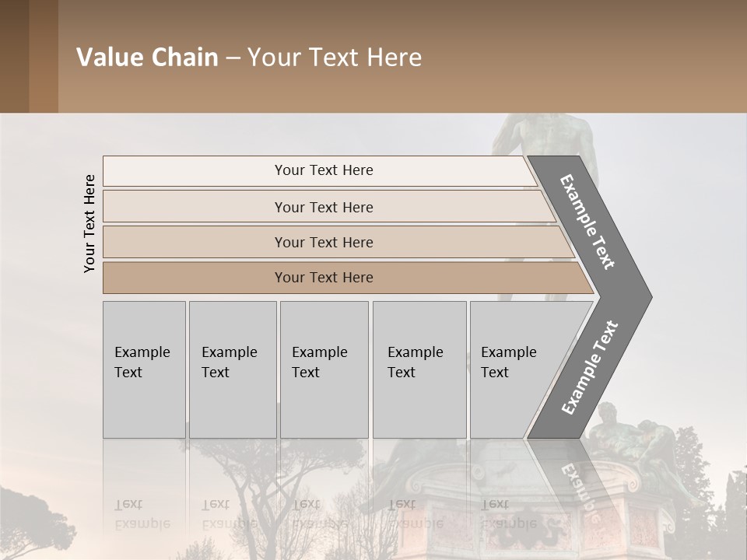Screen dimensions: 747x560
Task: Click the statue torso in the background
Action: [554, 140]
